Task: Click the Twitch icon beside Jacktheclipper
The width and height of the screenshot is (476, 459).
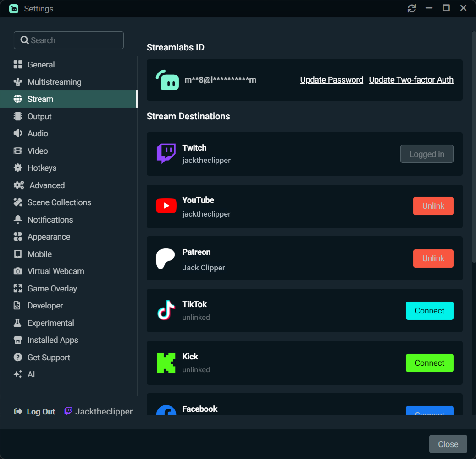Action: 68,411
